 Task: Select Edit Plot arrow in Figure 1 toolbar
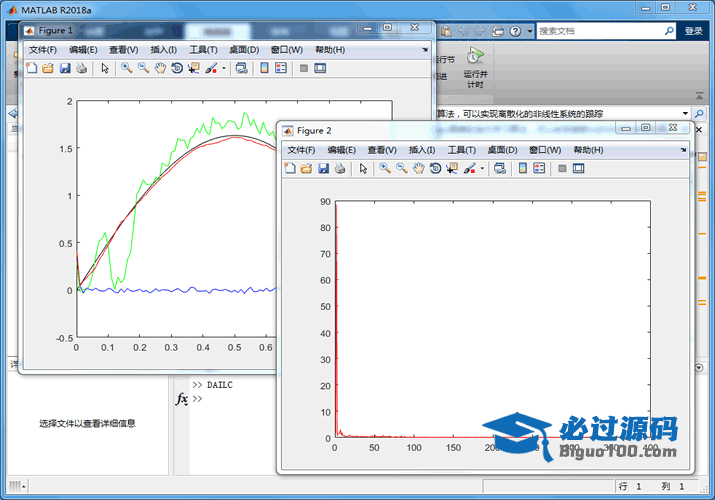pyautogui.click(x=105, y=68)
